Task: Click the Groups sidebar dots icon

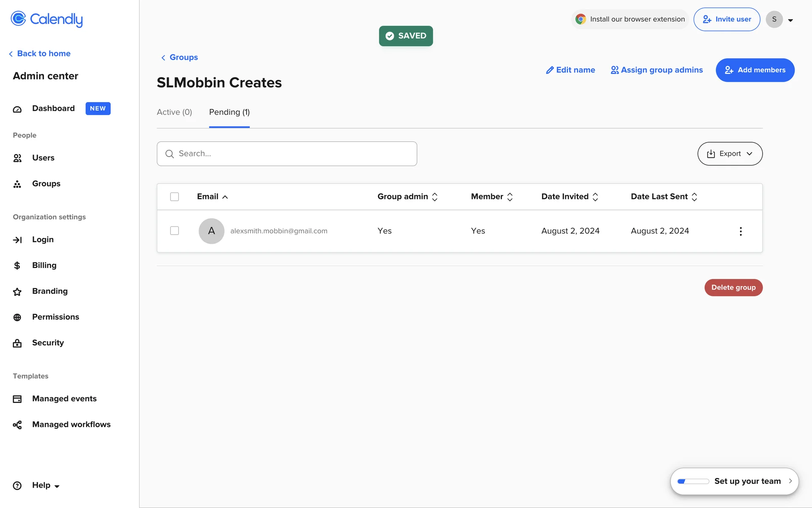Action: pos(17,184)
